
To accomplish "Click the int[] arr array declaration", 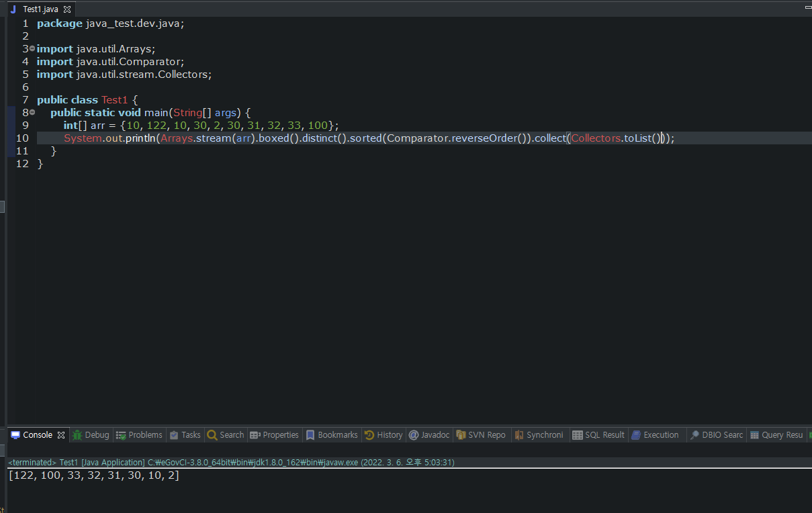I will (x=201, y=126).
